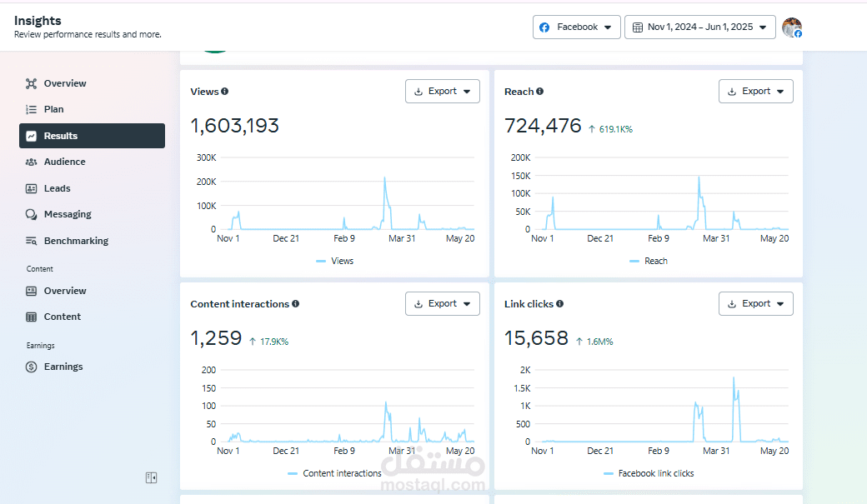Click the Content interactions chart peak

tap(386, 402)
